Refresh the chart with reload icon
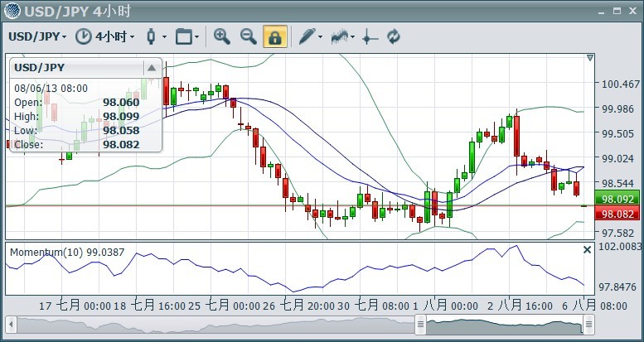 pos(393,36)
